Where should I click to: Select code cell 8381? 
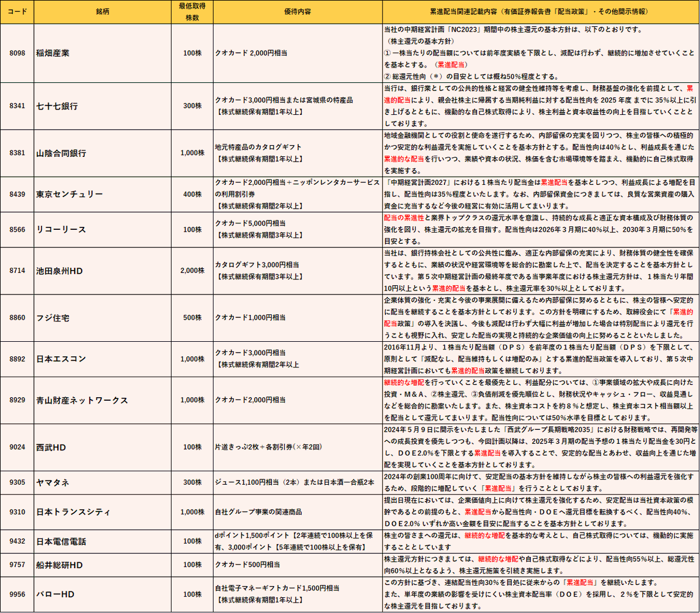click(17, 153)
